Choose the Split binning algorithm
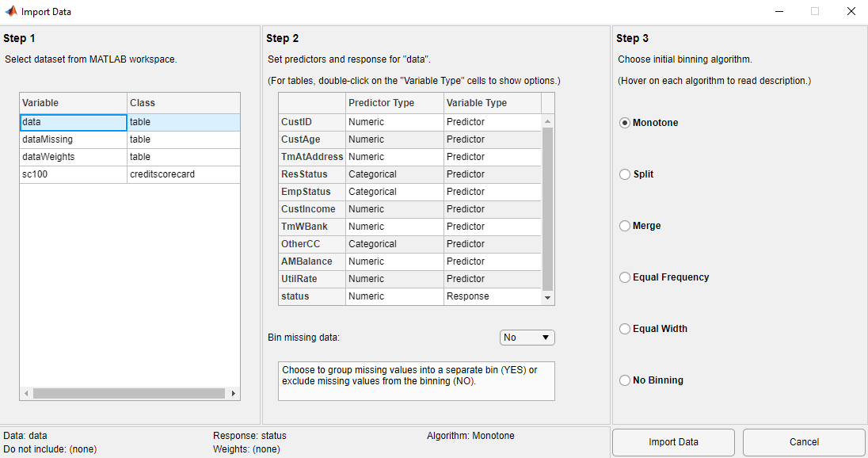Screen dimensions: 868x458 (625, 174)
